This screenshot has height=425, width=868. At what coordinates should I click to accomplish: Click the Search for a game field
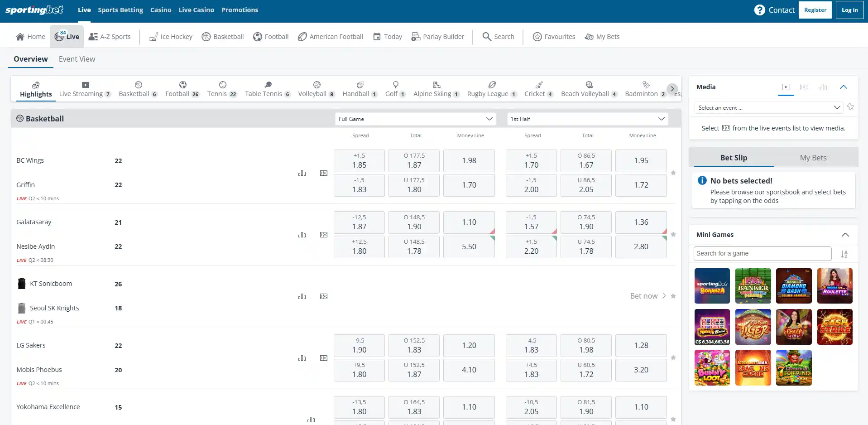coord(762,254)
